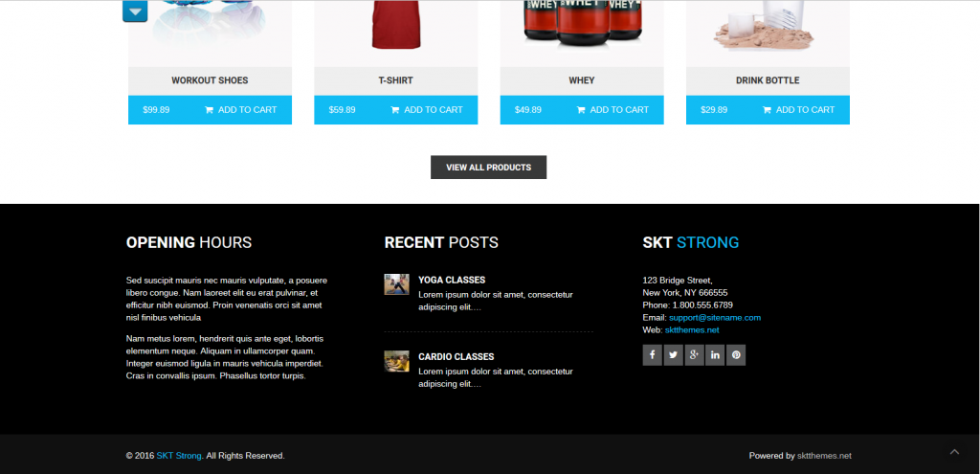Add the T-Shirt to cart
This screenshot has width=980, height=474.
click(426, 109)
